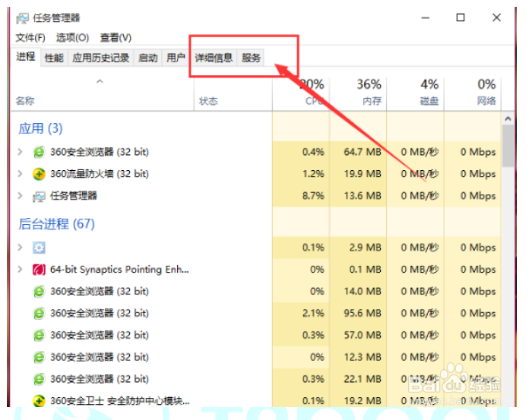Viewport: 532px width, 420px height.
Task: Expand the 360安全浏览器 app entry
Action: point(20,152)
